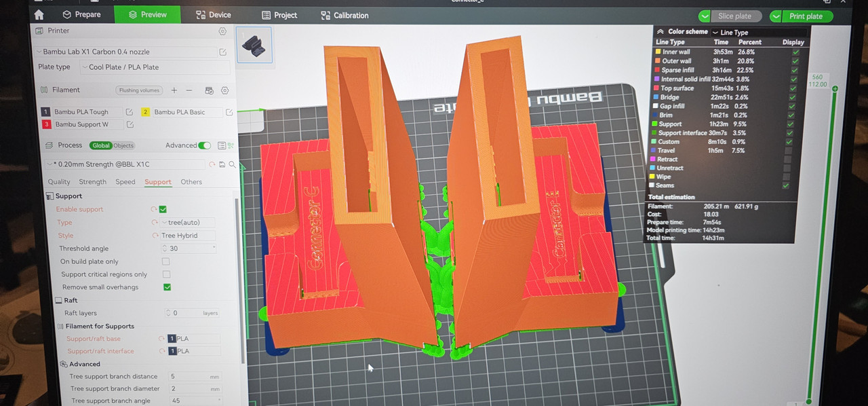The height and width of the screenshot is (406, 868).
Task: Remove a filament with minus icon
Action: (x=189, y=90)
